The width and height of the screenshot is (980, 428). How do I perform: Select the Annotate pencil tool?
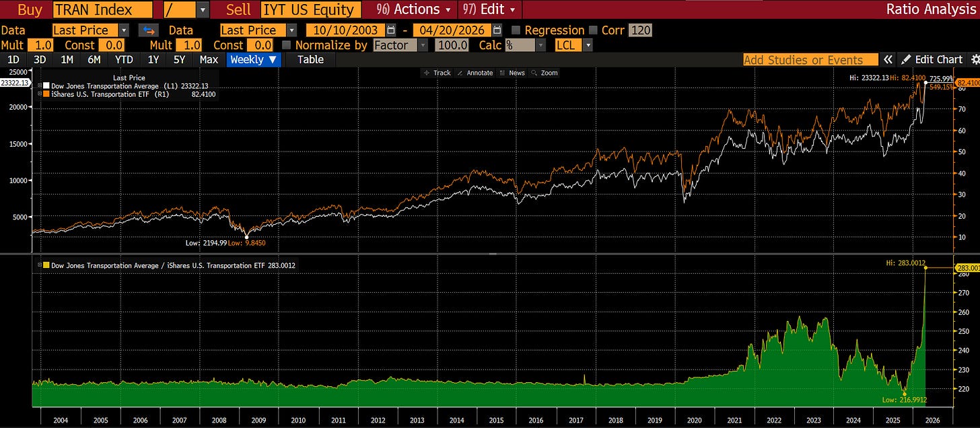click(x=475, y=73)
